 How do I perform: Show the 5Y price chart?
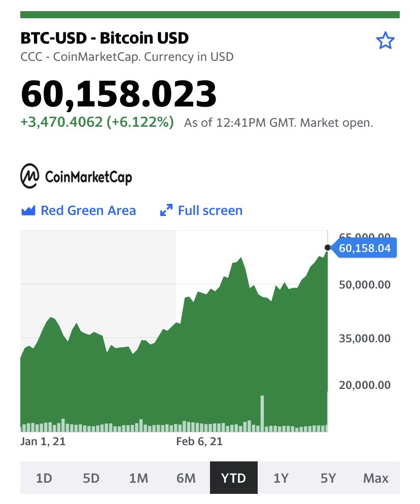[x=328, y=478]
